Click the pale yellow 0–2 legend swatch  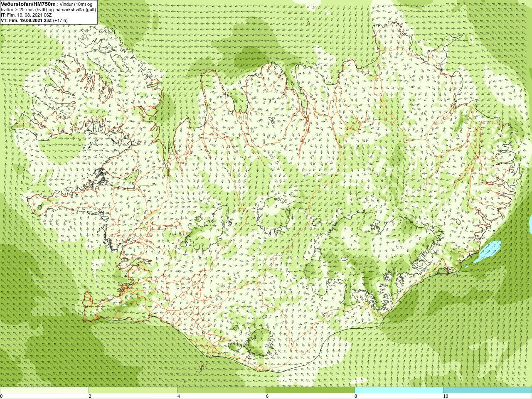coord(44,390)
